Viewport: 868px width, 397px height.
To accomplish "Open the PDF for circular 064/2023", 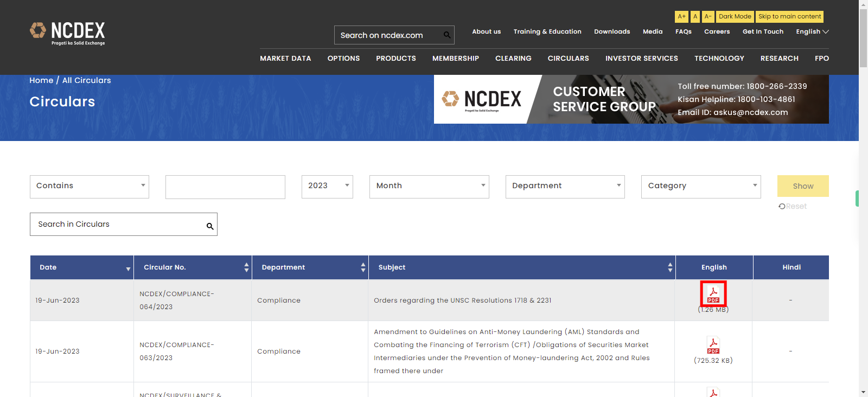I will click(x=713, y=294).
